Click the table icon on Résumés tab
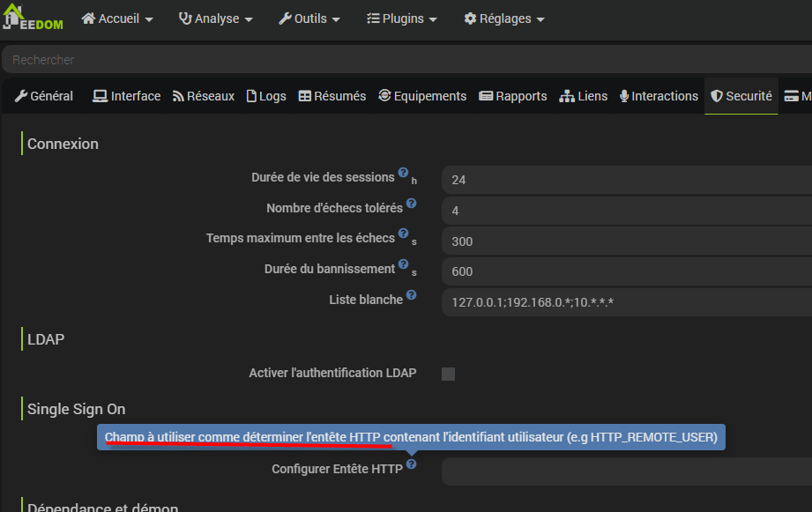 (x=305, y=96)
